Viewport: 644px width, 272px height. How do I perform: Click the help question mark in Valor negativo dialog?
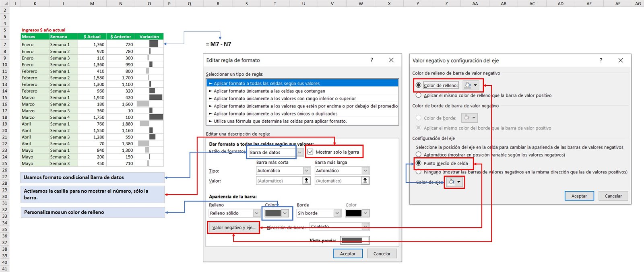point(601,60)
